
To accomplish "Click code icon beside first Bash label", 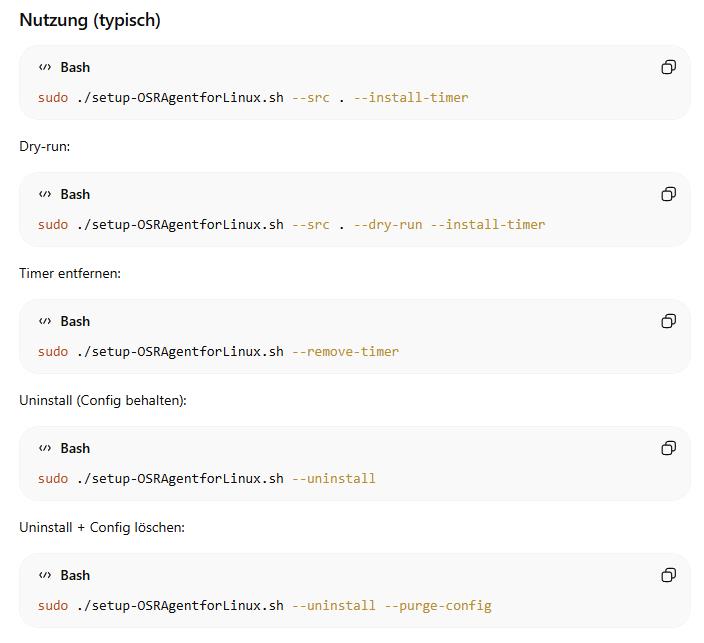I will point(45,67).
